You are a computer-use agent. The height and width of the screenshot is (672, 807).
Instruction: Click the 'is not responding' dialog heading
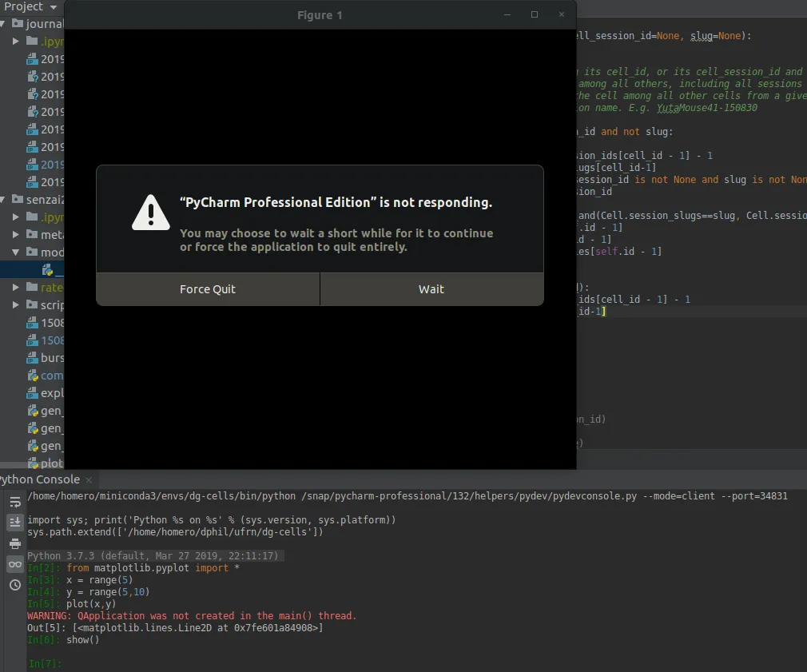point(336,202)
